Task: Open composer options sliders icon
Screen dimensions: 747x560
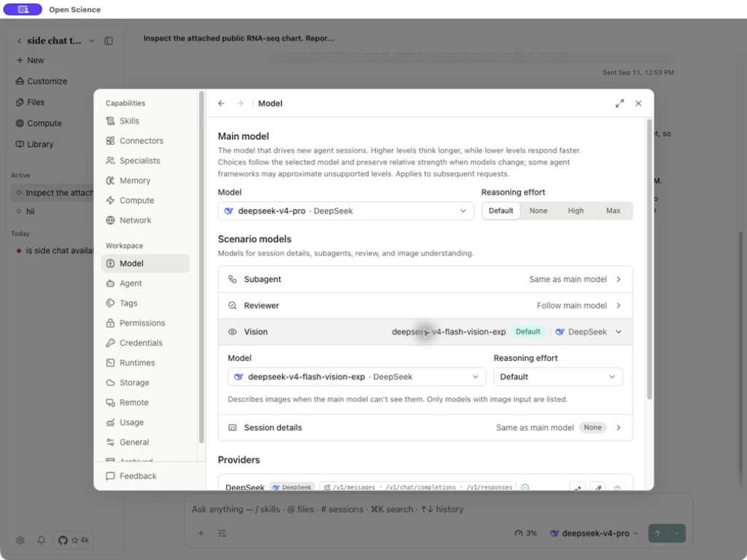Action: point(222,533)
